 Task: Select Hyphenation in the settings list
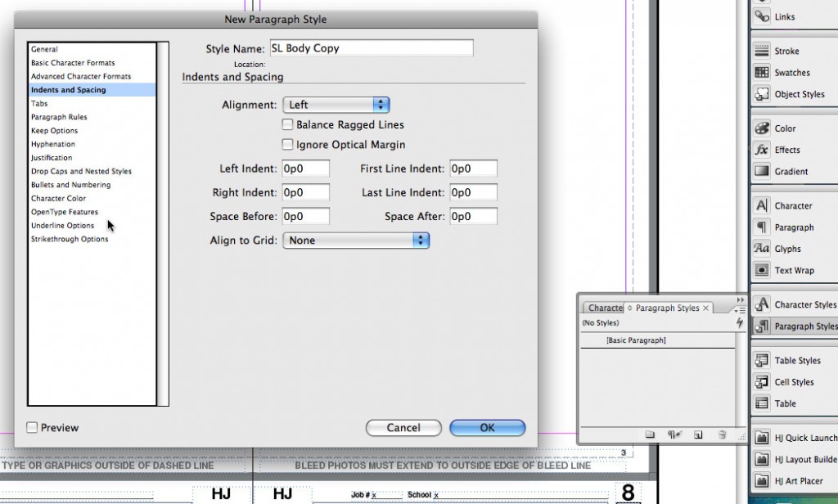54,144
